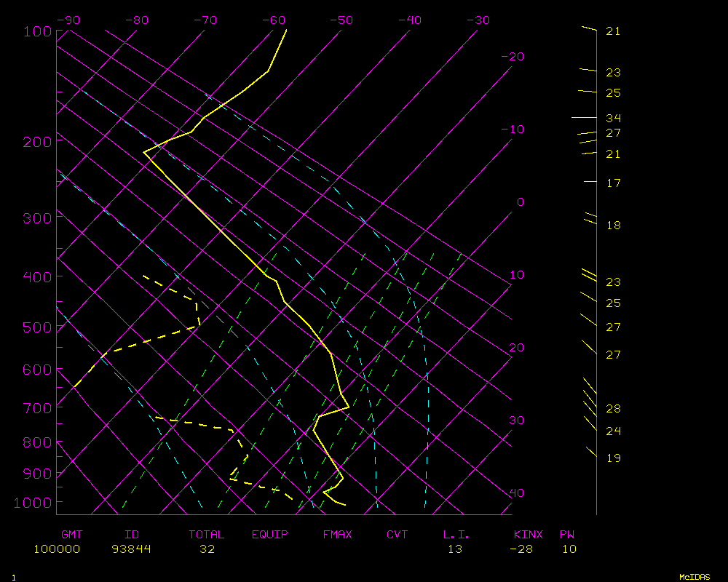Image resolution: width=728 pixels, height=582 pixels.
Task: Click the TOTAL header label
Action: click(207, 535)
